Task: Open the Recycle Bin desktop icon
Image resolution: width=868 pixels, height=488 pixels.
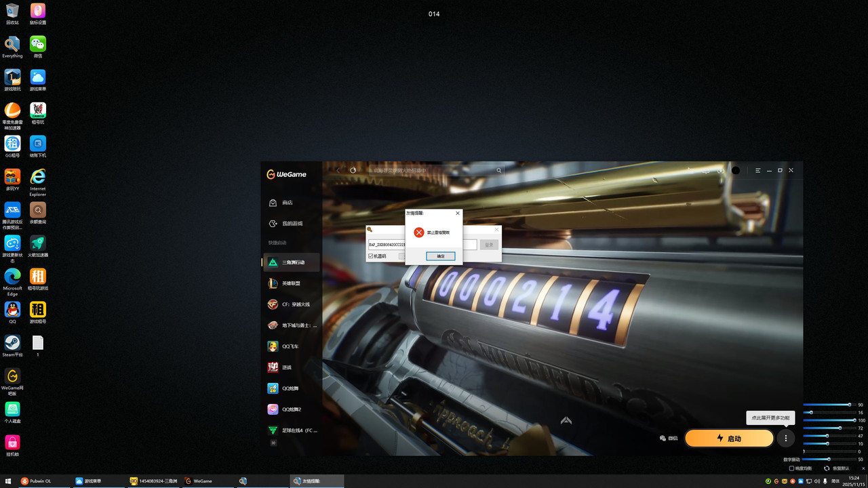Action: 12,14
